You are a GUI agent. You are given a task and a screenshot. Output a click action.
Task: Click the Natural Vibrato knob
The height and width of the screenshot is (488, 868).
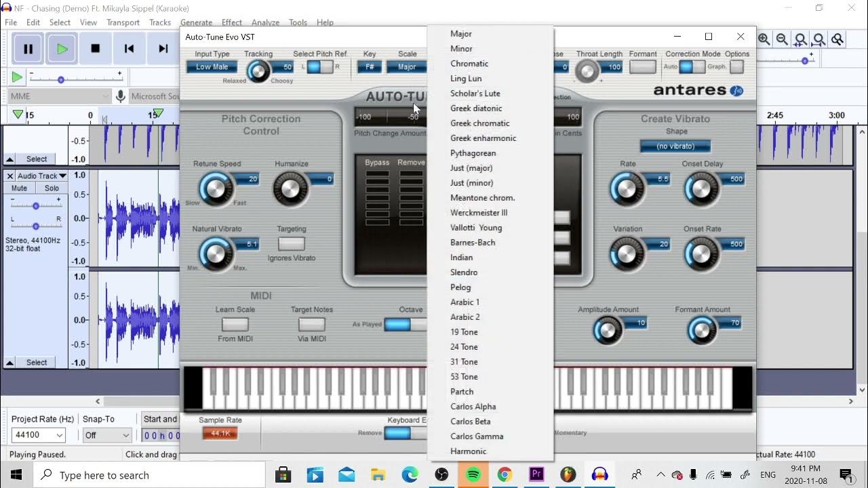(x=215, y=253)
